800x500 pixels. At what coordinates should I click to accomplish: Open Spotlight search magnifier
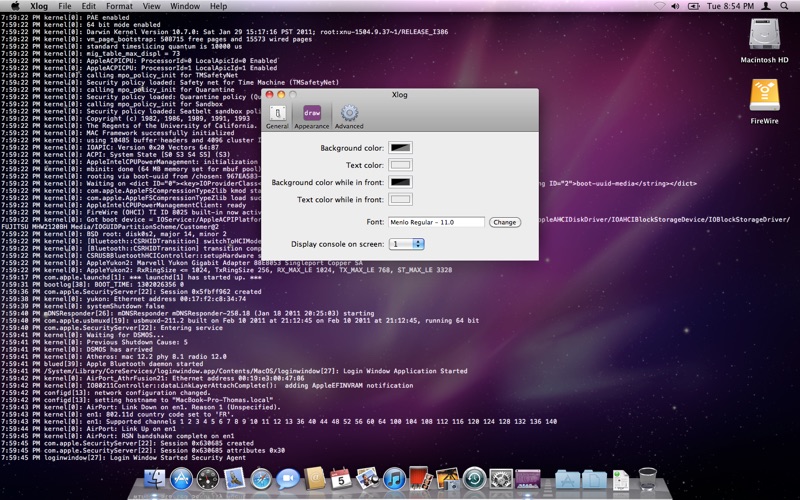[784, 6]
